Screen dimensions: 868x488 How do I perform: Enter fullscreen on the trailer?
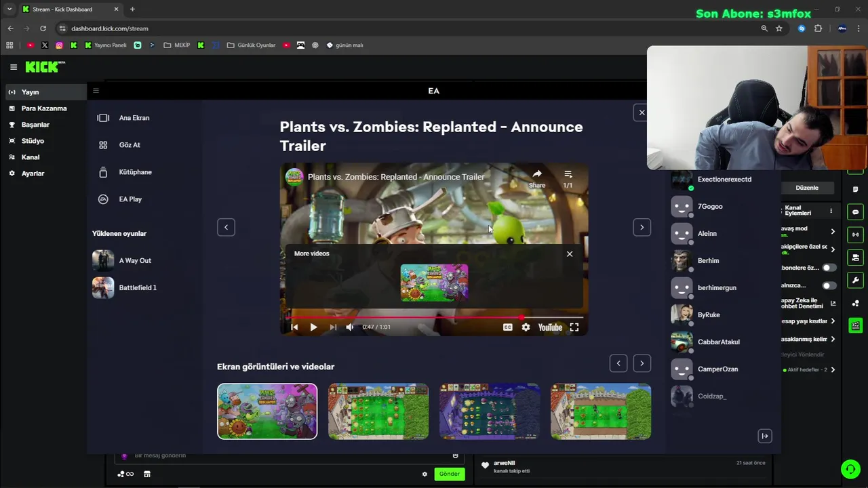pyautogui.click(x=574, y=327)
